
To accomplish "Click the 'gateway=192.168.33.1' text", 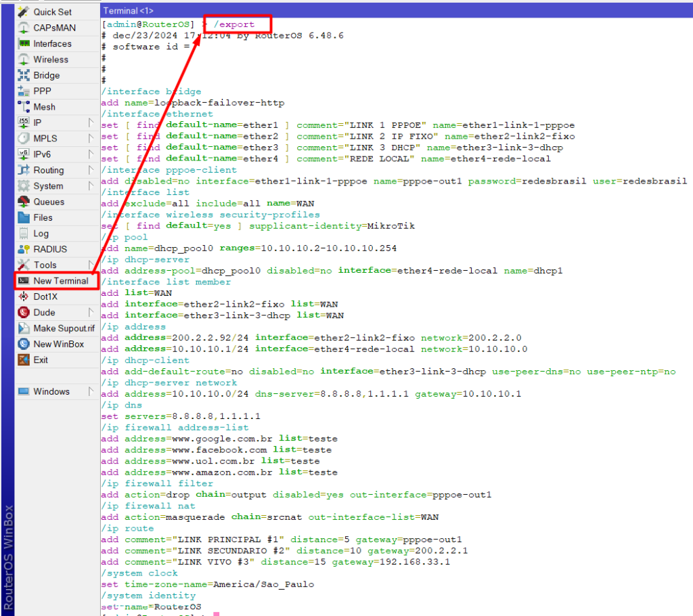I will [390, 562].
